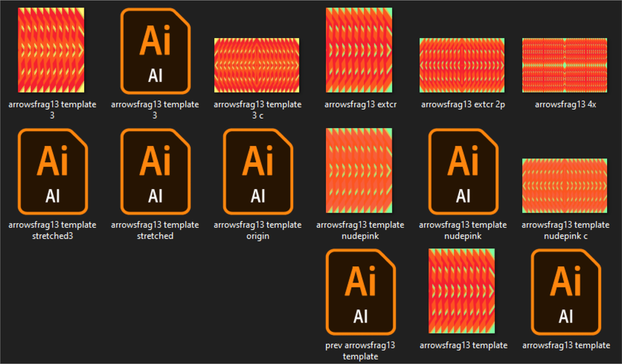
Task: Click the file name 'arrowsfrag13 template nudepink c'
Action: click(x=566, y=230)
